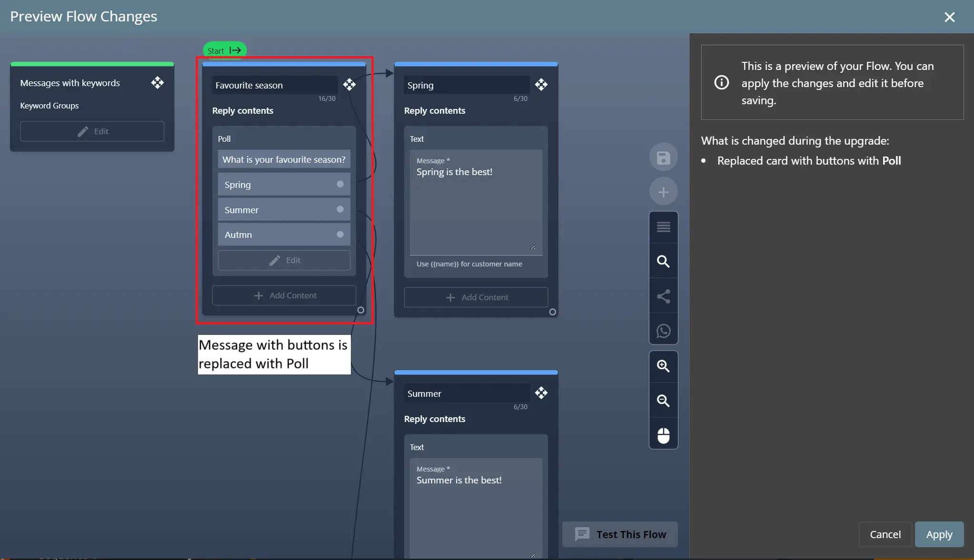974x560 pixels.
Task: Click Edit on the Favourite season node
Action: [x=284, y=260]
